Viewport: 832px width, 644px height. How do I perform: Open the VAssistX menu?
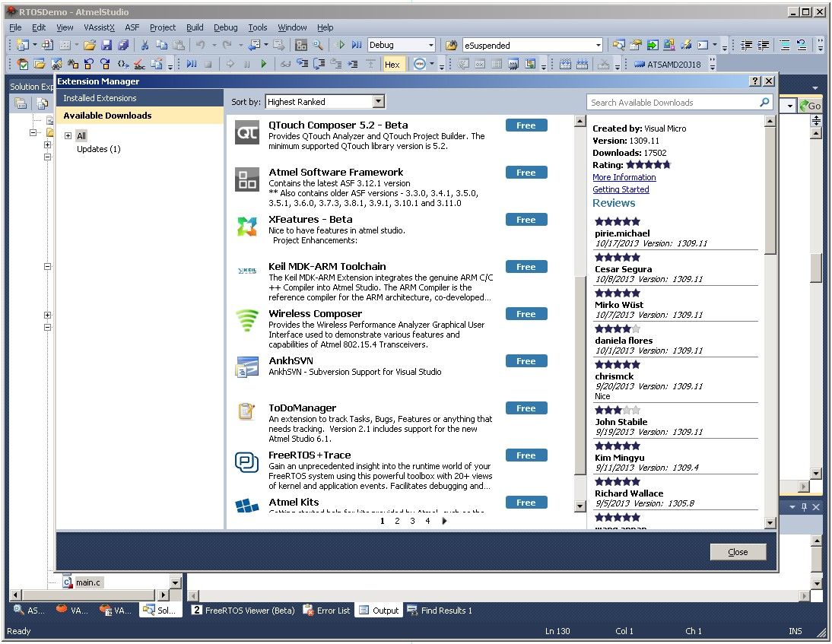(x=99, y=27)
